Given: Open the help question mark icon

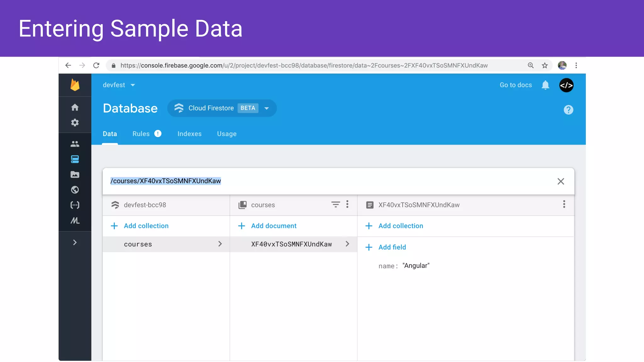Looking at the screenshot, I should pos(568,110).
